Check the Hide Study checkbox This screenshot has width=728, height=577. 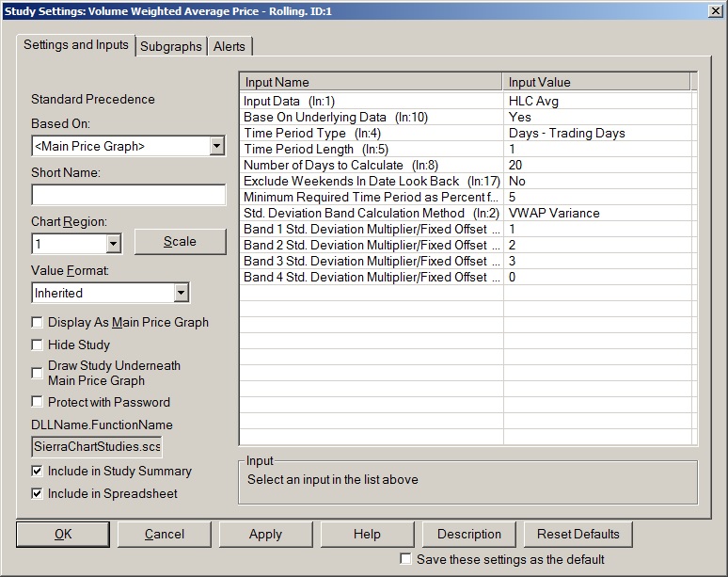tap(38, 345)
